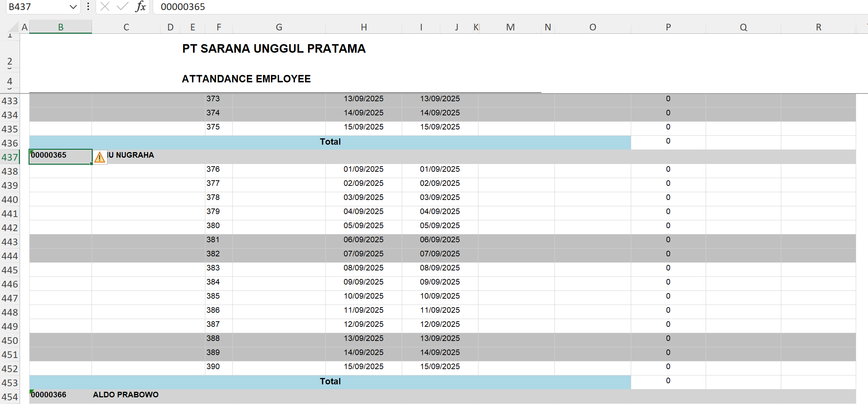Image resolution: width=868 pixels, height=404 pixels.
Task: Open Insert Function via the fx icon
Action: (x=140, y=7)
